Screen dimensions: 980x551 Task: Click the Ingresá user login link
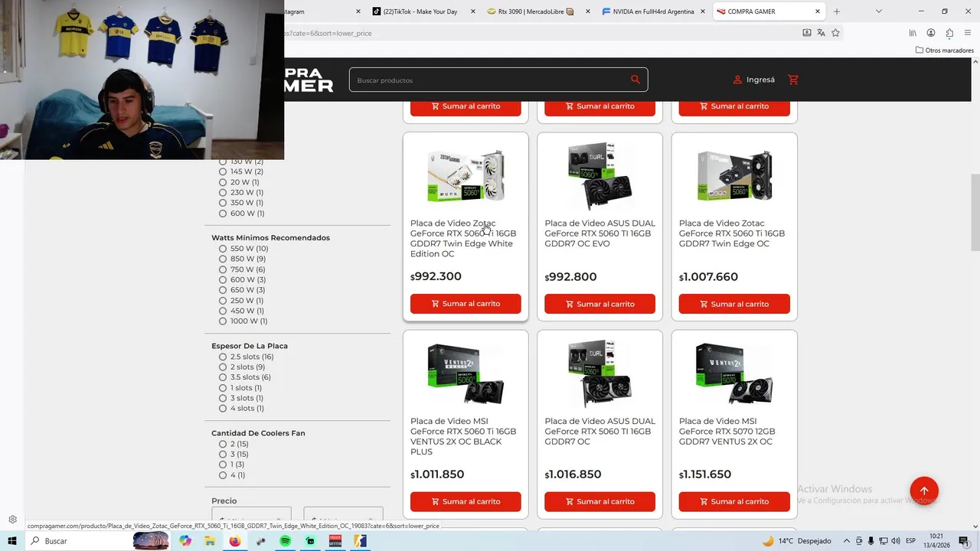753,80
